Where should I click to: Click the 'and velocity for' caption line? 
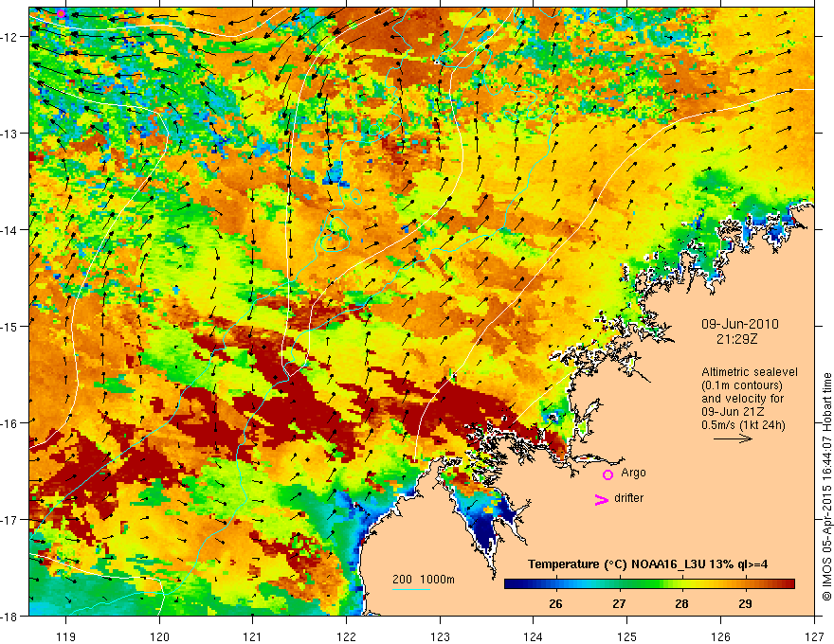[x=742, y=399]
